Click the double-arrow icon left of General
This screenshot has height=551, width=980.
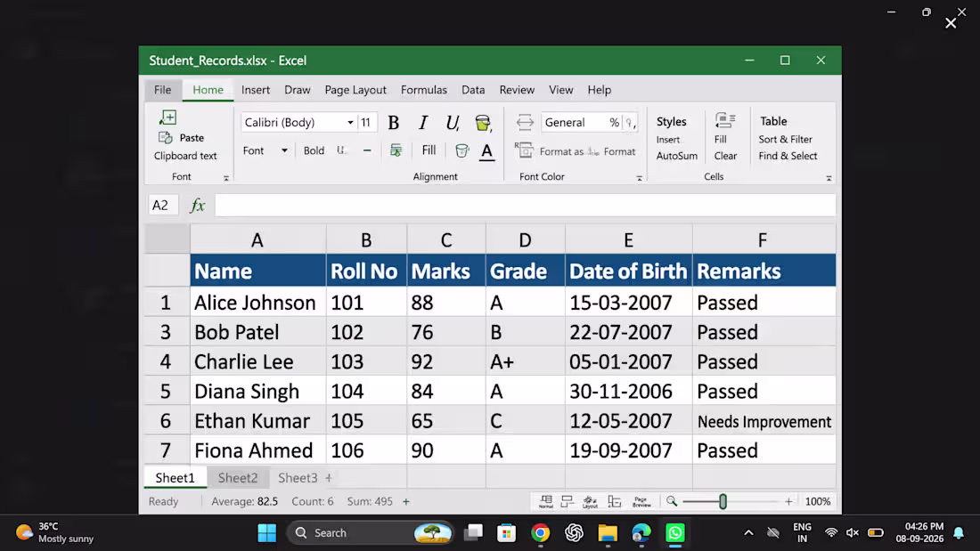[525, 122]
